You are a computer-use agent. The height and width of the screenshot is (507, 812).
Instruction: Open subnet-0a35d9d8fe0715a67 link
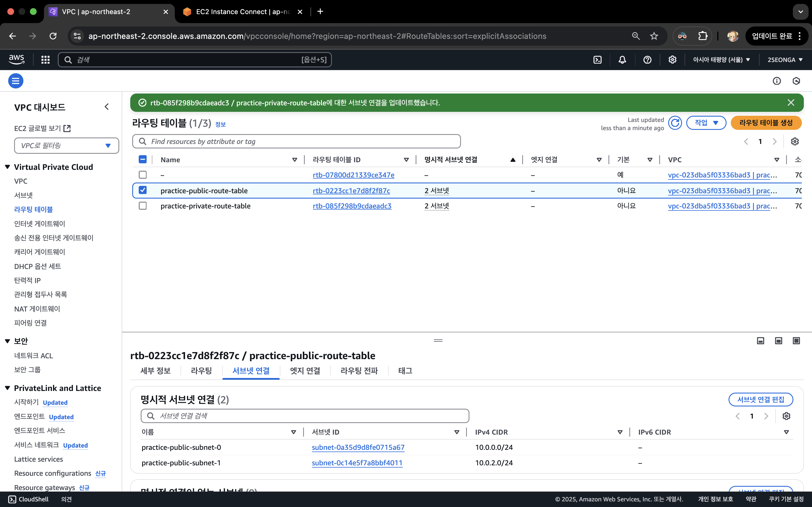358,447
